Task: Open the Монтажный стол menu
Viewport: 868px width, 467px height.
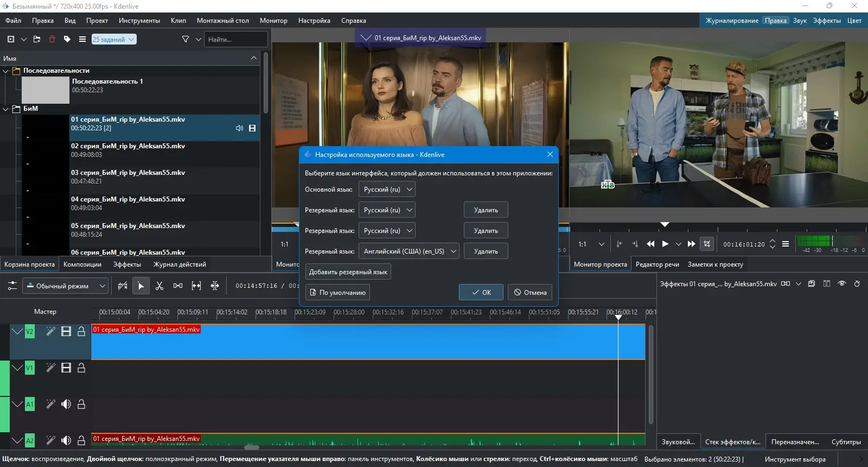Action: [222, 21]
